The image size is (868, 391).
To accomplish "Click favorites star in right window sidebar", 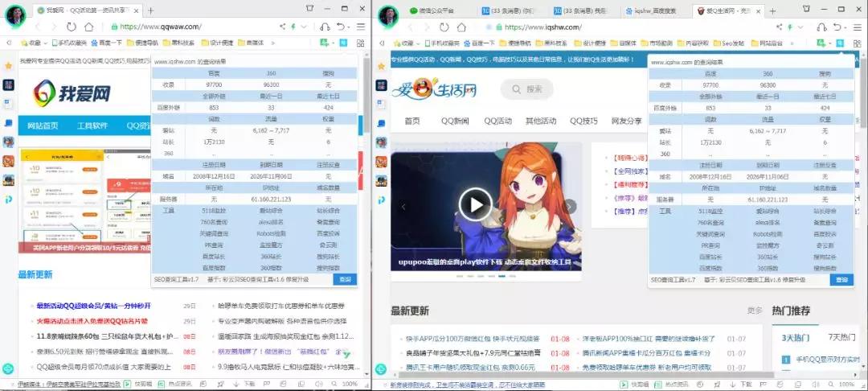I will tap(381, 66).
